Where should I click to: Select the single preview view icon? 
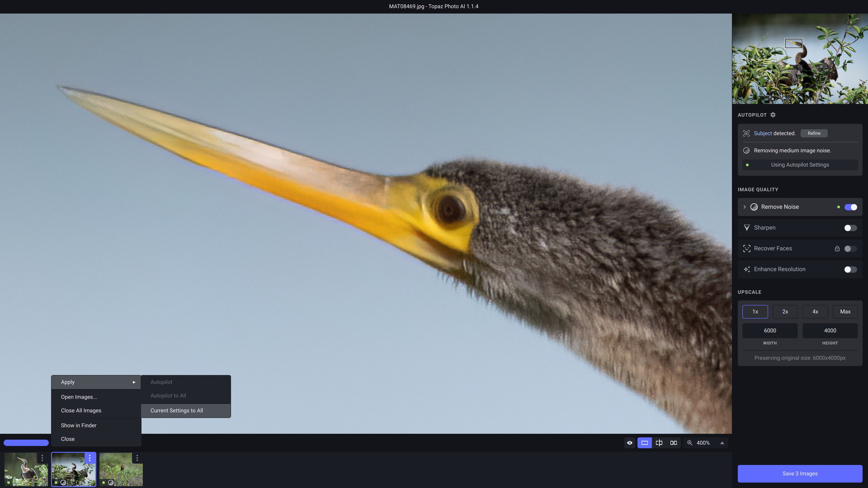click(645, 443)
